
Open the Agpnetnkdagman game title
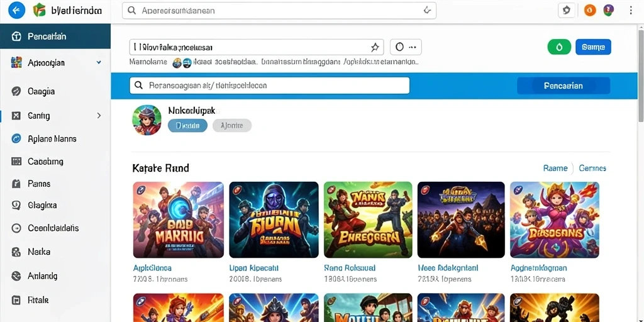tap(539, 268)
